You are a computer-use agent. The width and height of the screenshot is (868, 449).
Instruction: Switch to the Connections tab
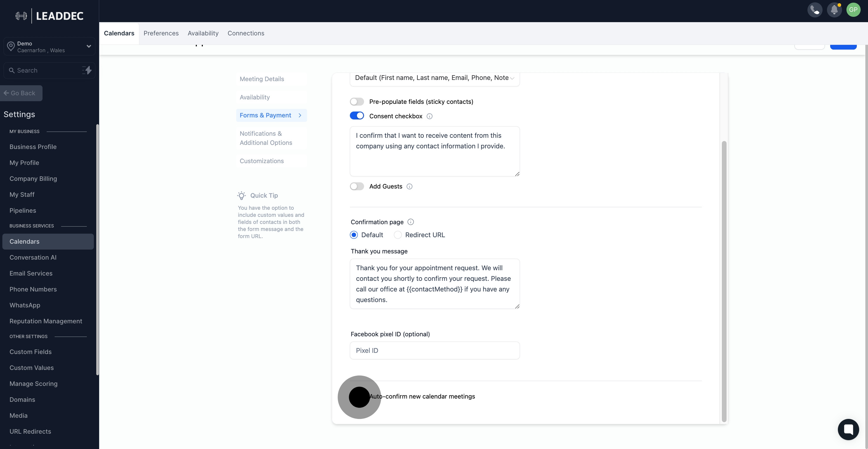246,33
